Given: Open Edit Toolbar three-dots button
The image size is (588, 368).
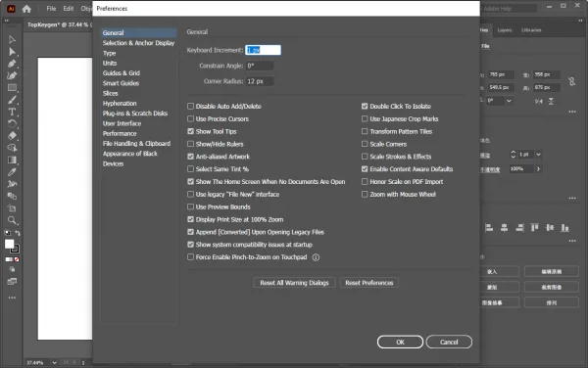Looking at the screenshot, I should [12, 298].
